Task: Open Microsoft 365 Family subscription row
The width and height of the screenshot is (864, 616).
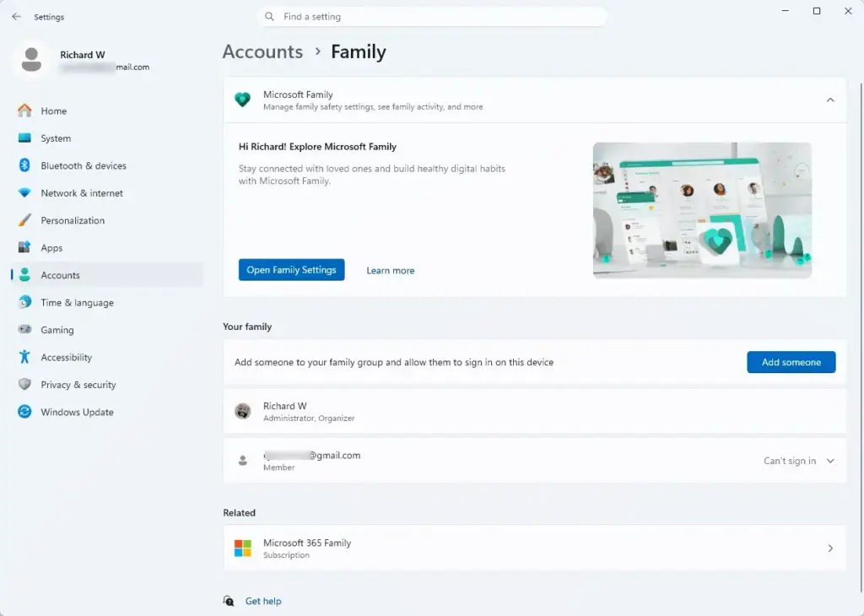Action: point(534,548)
